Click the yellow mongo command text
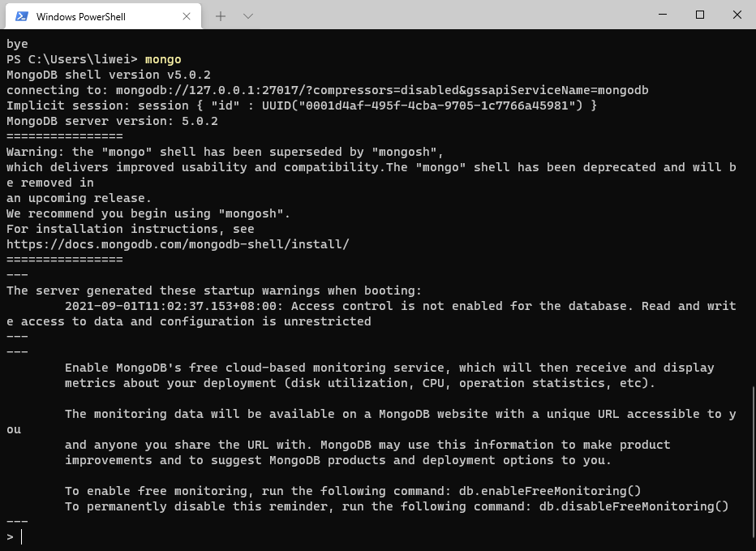This screenshot has width=756, height=551. pos(163,59)
